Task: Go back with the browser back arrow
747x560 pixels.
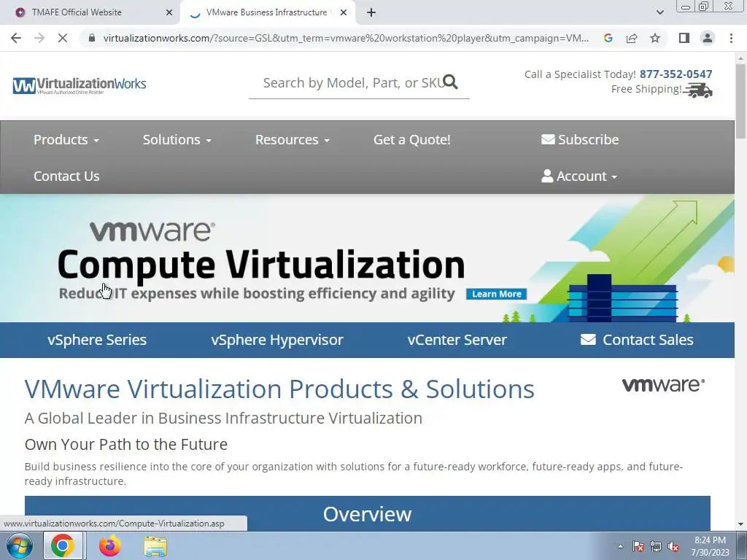Action: 16,38
